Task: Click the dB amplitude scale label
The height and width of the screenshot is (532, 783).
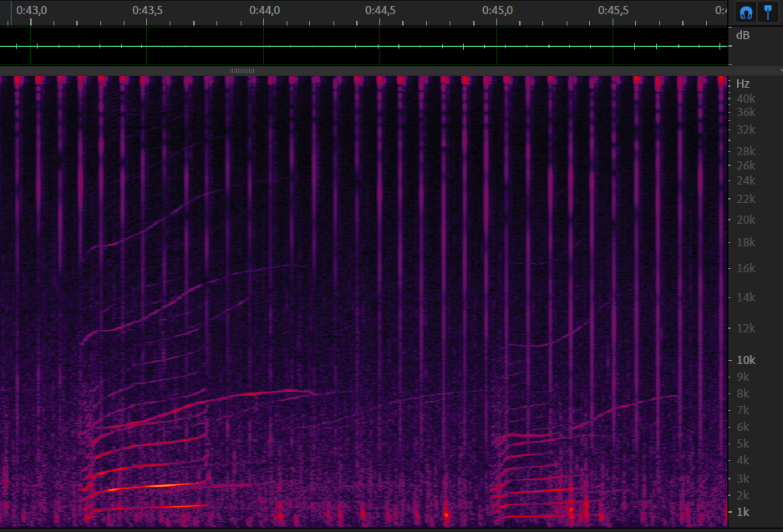Action: click(x=742, y=36)
